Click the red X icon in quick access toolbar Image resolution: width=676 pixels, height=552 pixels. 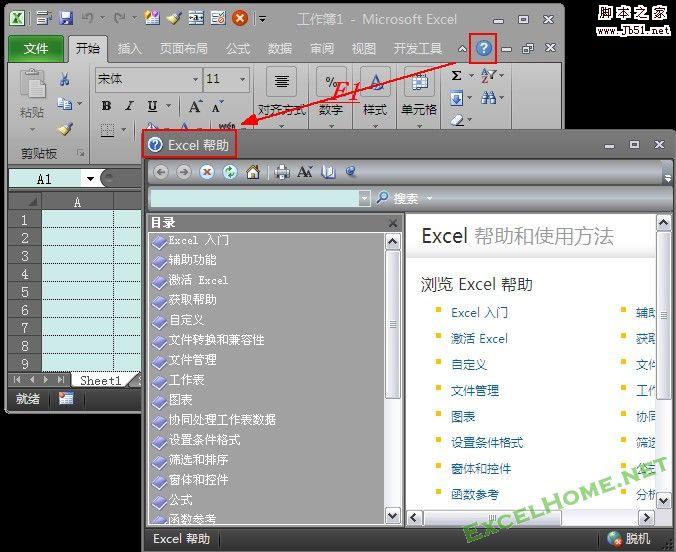(x=240, y=18)
